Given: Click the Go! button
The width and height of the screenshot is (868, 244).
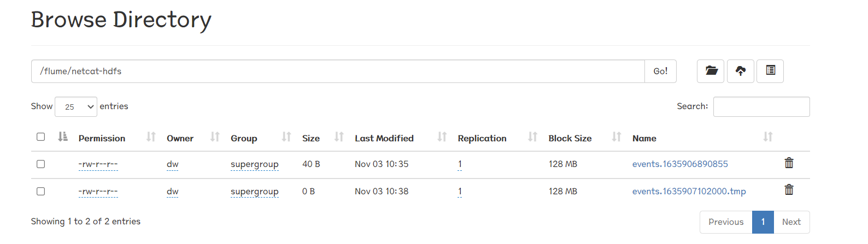Looking at the screenshot, I should [x=660, y=71].
